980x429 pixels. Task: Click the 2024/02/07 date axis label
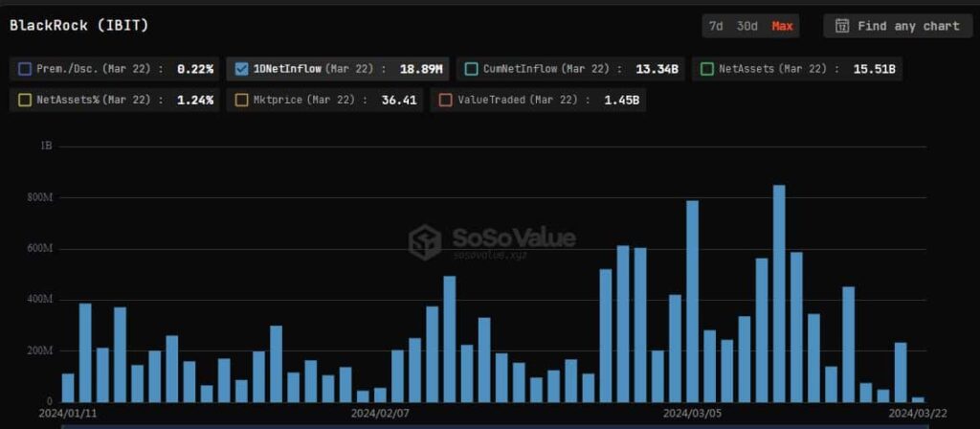point(380,414)
